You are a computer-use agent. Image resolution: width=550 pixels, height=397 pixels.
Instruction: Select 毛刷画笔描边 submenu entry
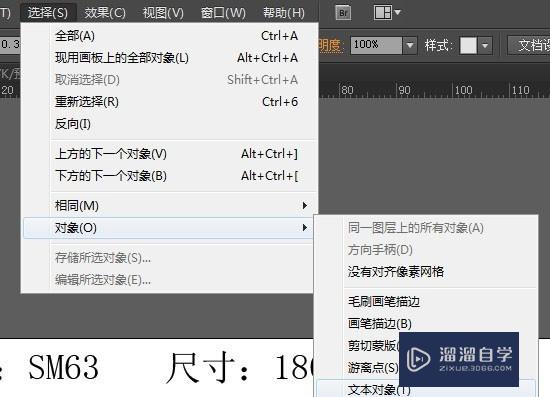pyautogui.click(x=426, y=302)
